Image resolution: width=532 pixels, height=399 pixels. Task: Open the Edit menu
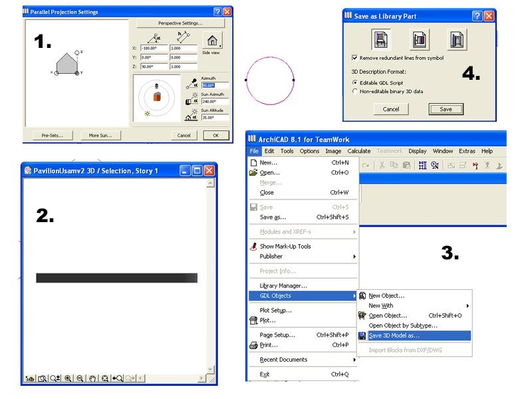[269, 151]
